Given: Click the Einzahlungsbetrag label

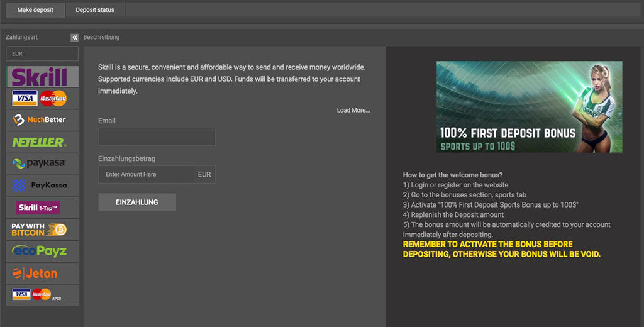Looking at the screenshot, I should (126, 158).
